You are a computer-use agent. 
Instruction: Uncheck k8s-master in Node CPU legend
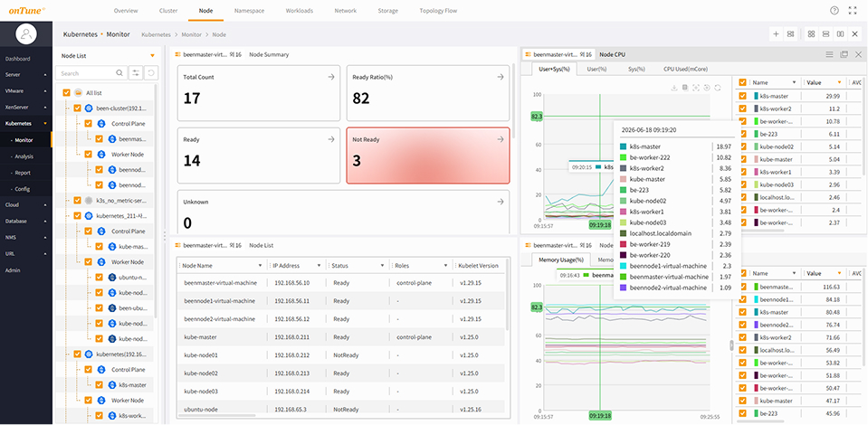743,96
